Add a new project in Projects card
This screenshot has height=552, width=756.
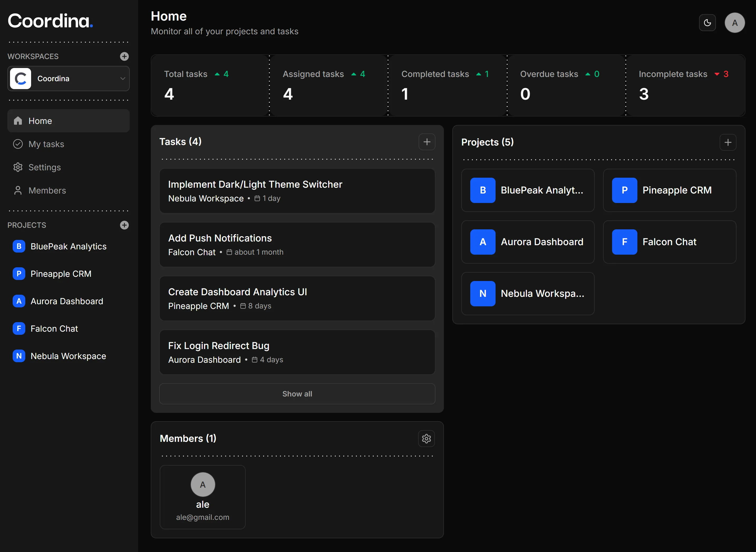coord(728,142)
